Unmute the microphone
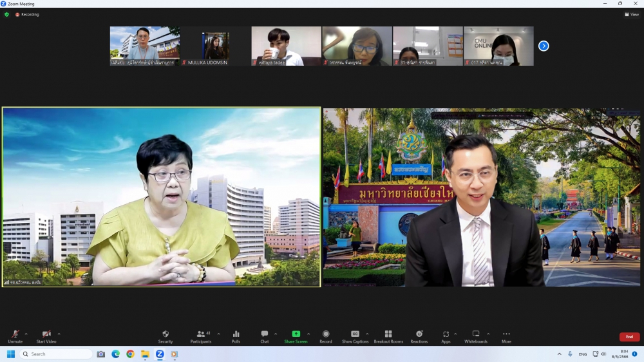The height and width of the screenshot is (362, 644). click(15, 334)
